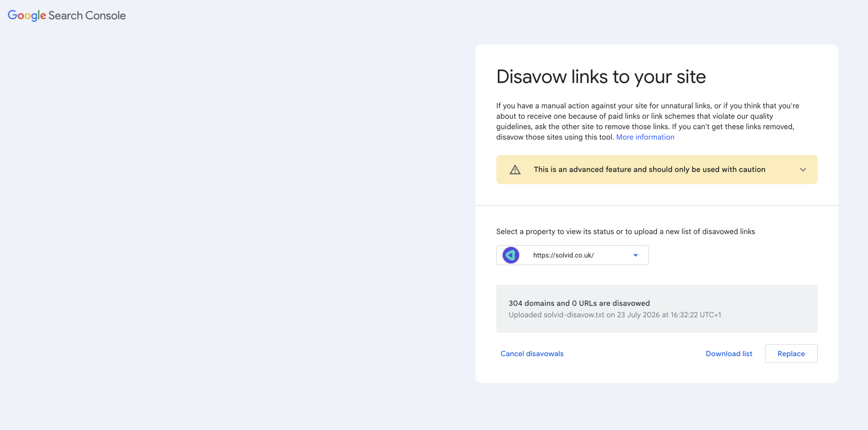This screenshot has height=430, width=868.
Task: Open the More information link
Action: tap(645, 137)
